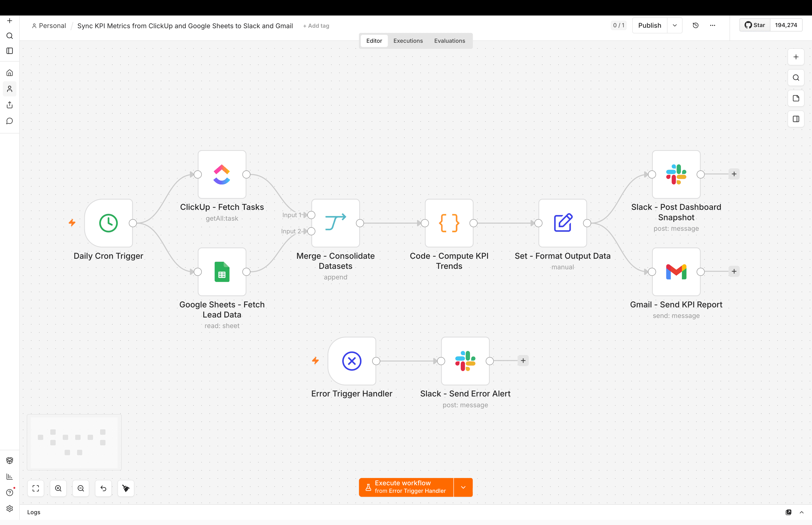Expand the Logs panel chevron

[801, 512]
